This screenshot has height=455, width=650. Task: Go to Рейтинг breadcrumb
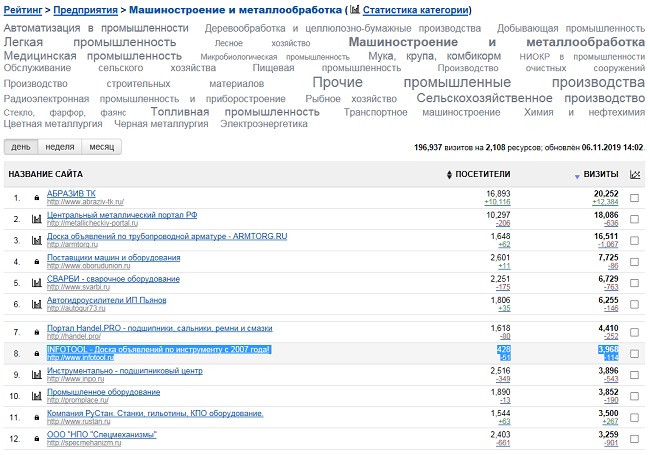(x=23, y=10)
